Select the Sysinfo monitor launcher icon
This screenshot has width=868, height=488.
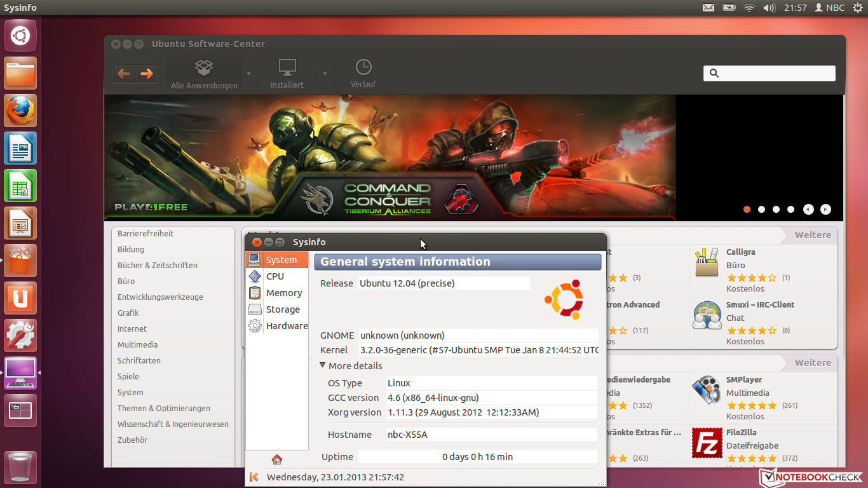[20, 373]
